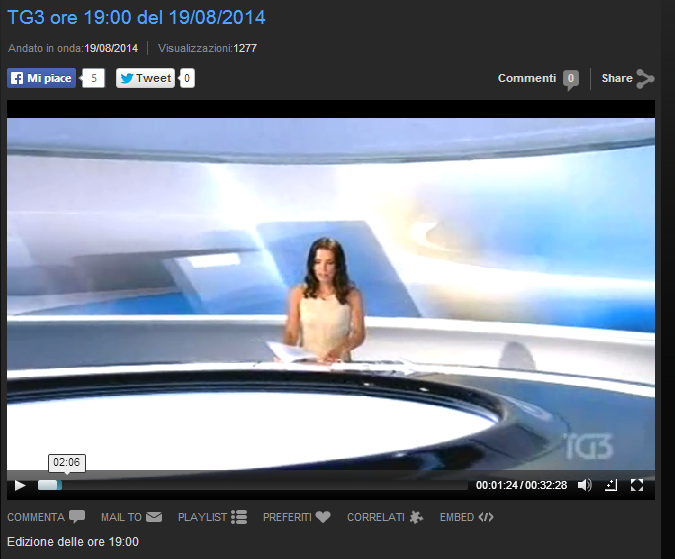Viewport: 675px width, 559px height.
Task: Click the video frame showing the news anchor
Action: coord(330,290)
